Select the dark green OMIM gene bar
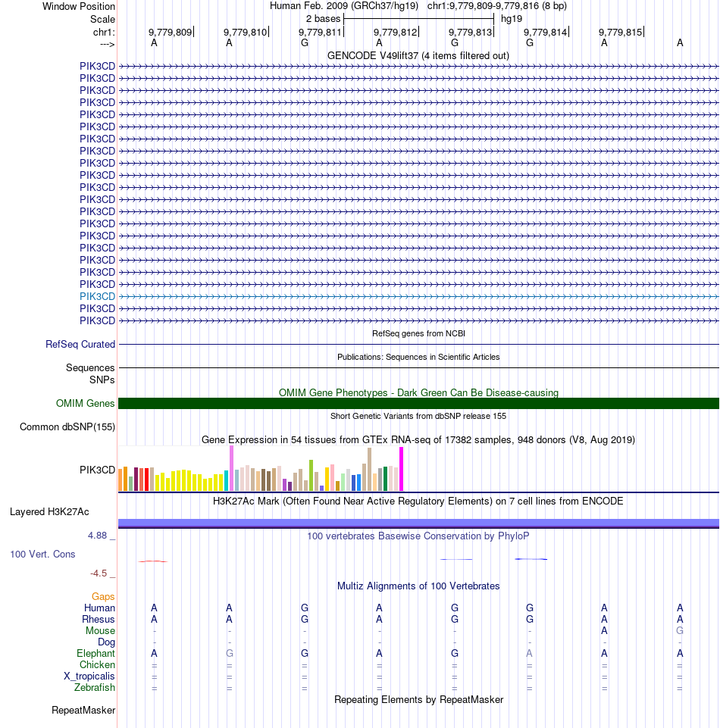Viewport: 720px width, 728px height. 418,404
